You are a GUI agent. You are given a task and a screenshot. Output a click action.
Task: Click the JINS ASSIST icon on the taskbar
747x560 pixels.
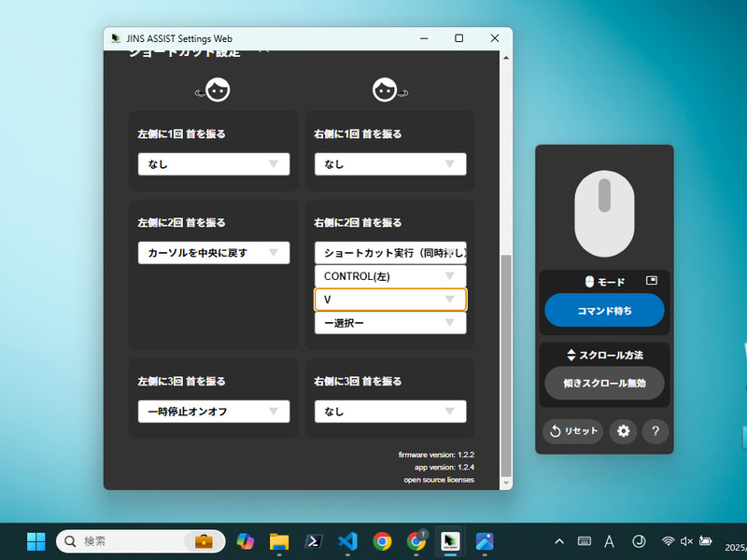coord(451,541)
